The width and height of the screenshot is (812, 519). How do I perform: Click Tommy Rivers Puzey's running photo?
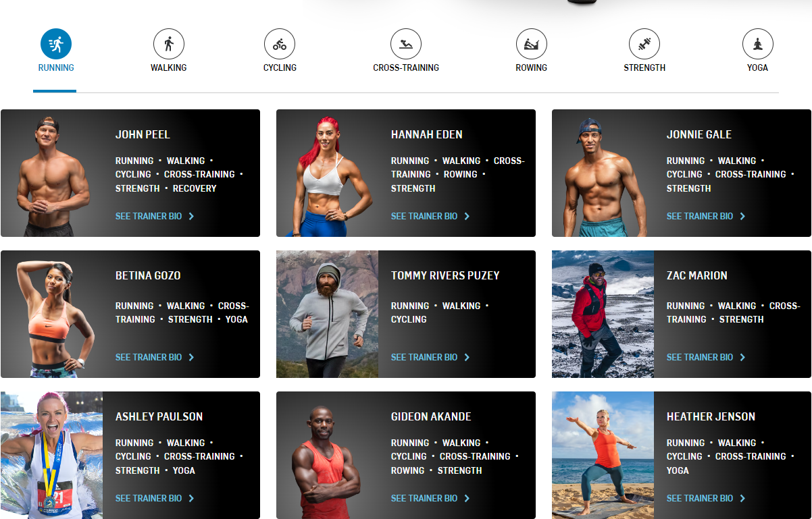tap(328, 314)
